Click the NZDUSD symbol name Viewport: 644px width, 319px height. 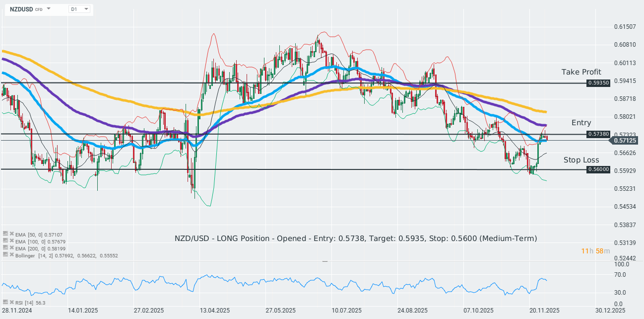pos(21,9)
